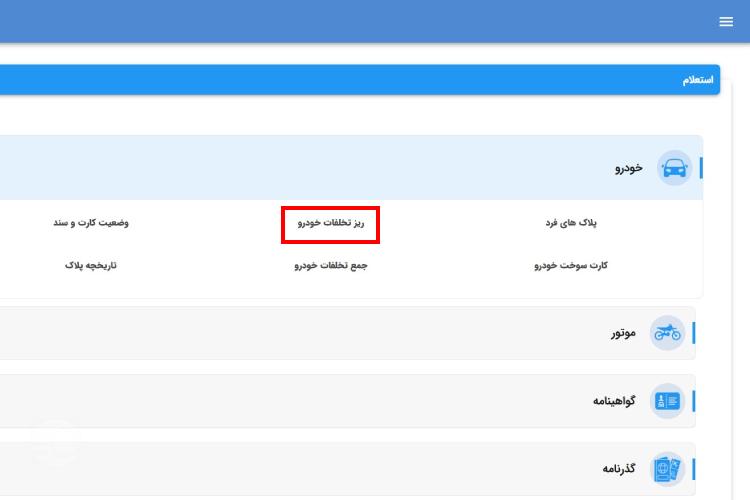Click the استعلام header tab
This screenshot has width=750, height=500.
[697, 80]
